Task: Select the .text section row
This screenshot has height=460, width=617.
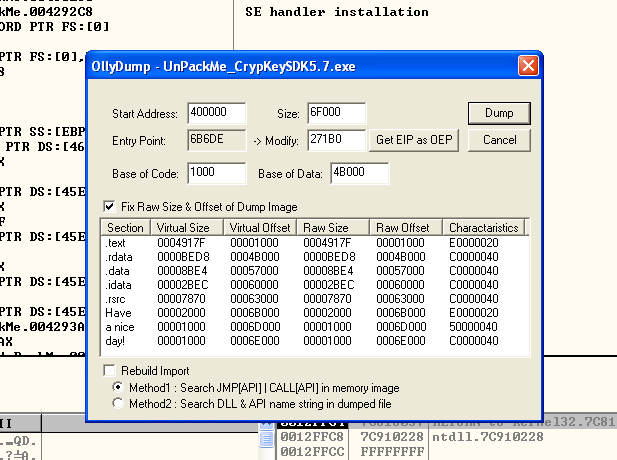Action: [315, 243]
